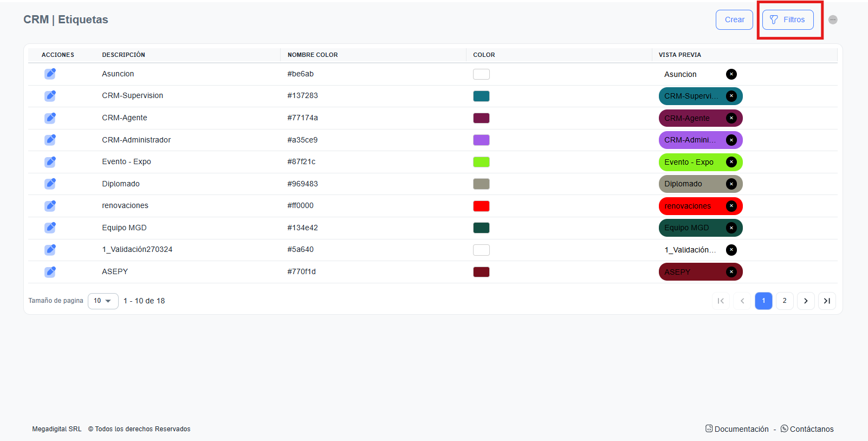The width and height of the screenshot is (868, 441).
Task: Click the Crear button
Action: tap(734, 20)
